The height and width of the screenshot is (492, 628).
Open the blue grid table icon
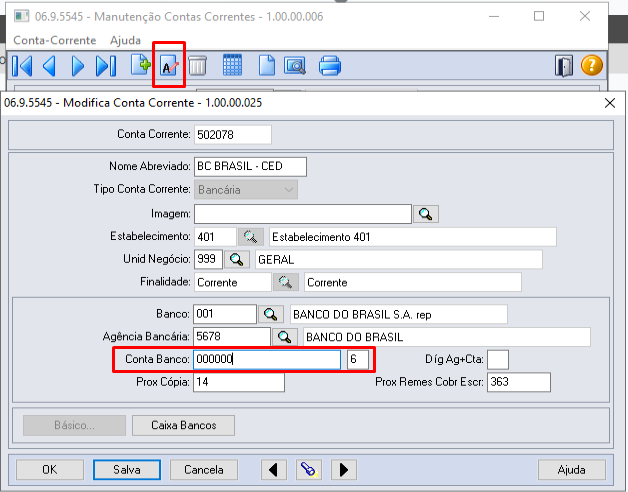(x=232, y=65)
